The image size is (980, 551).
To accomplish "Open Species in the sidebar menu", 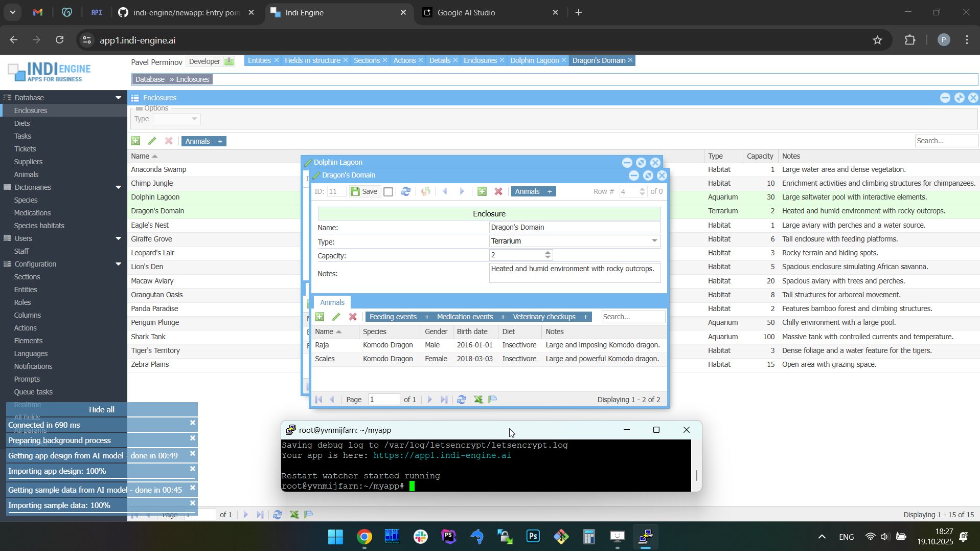I will (26, 200).
